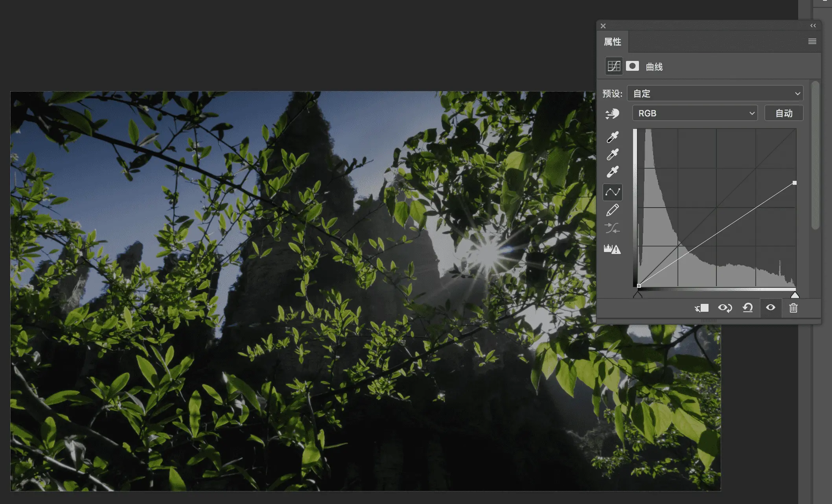The height and width of the screenshot is (504, 832).
Task: Click the 自动 auto button
Action: tap(783, 113)
